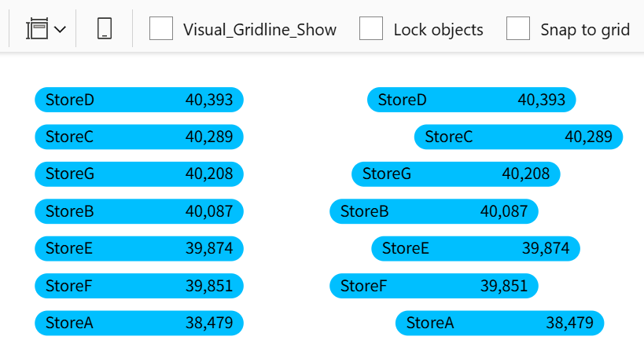This screenshot has width=644, height=351.
Task: Click StoreF bar in right chart
Action: pyautogui.click(x=434, y=286)
